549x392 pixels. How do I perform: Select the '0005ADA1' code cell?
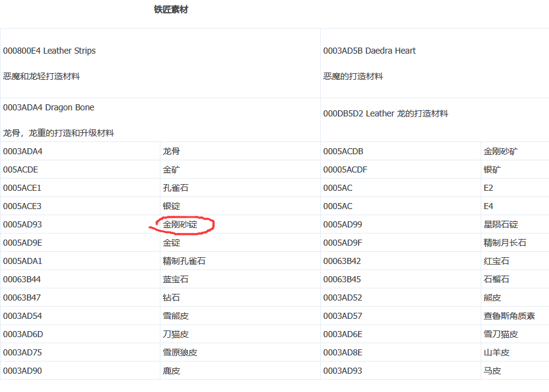(23, 261)
